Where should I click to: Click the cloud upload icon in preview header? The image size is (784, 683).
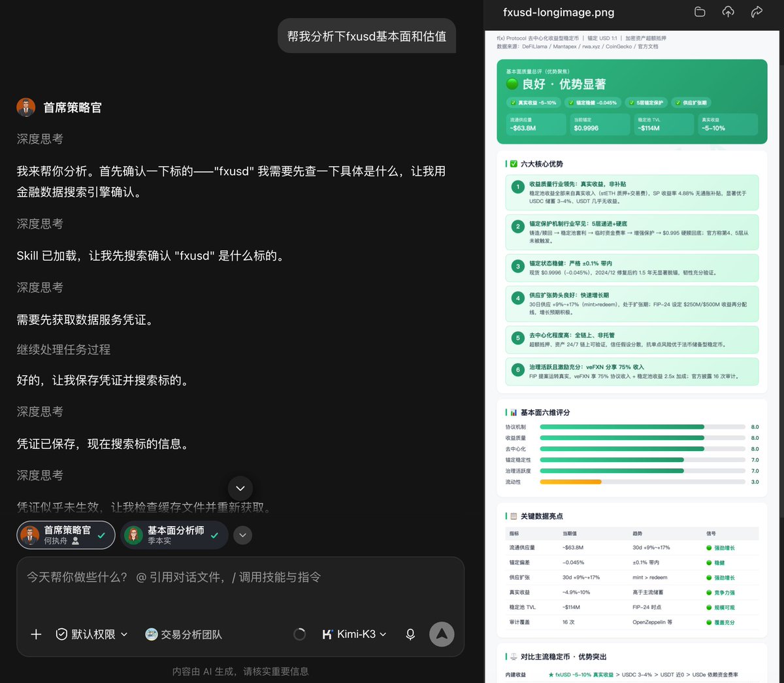728,12
